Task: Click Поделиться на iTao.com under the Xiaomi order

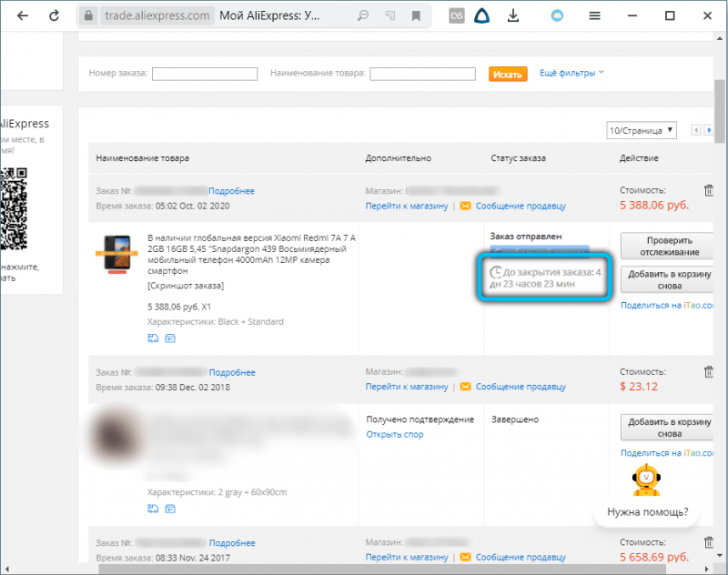Action: click(667, 305)
